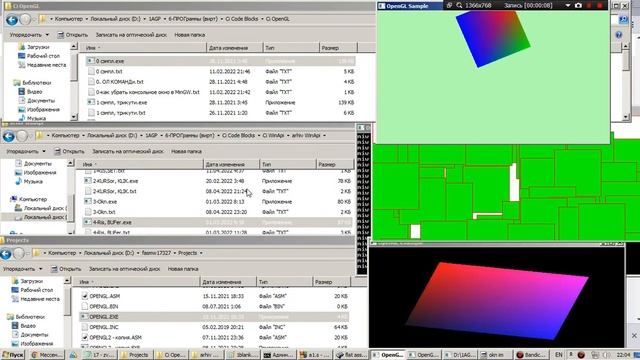Click Ci WinApi breadcrumb in the arhiv WinApi window
Image resolution: width=640 pixels, height=360 pixels.
pyautogui.click(x=273, y=136)
